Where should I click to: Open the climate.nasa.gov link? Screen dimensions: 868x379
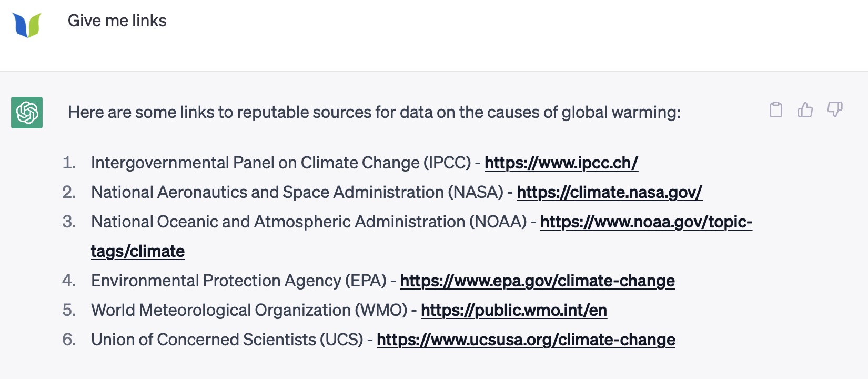(609, 193)
